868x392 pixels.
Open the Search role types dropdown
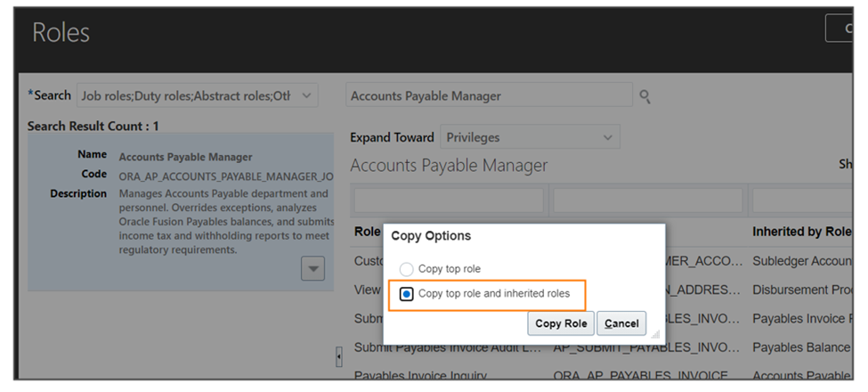click(198, 96)
